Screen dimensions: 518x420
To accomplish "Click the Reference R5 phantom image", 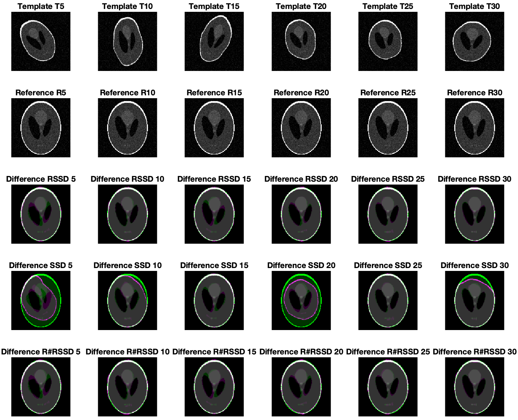I will pyautogui.click(x=41, y=128).
